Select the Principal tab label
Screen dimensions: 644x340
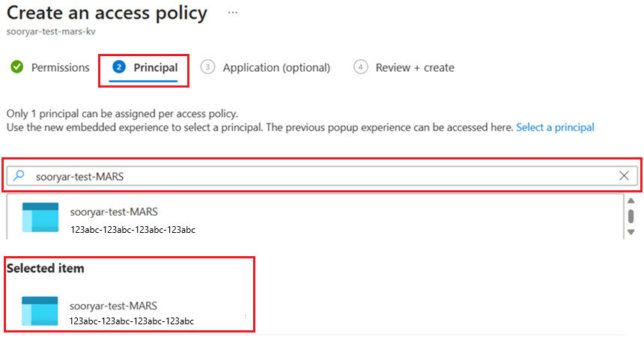point(156,67)
